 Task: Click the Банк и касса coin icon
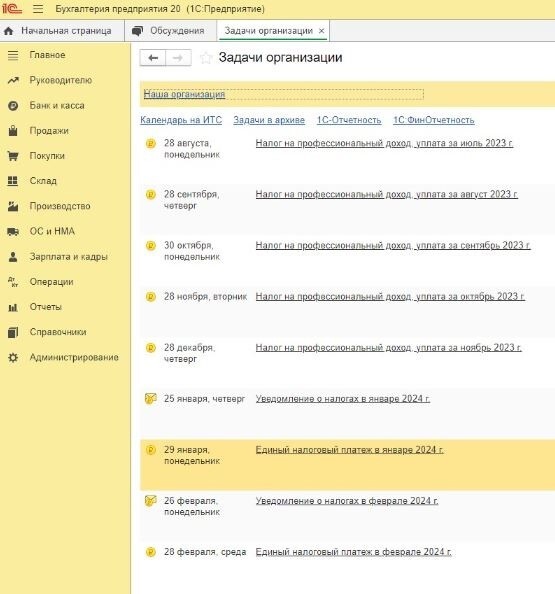pos(13,106)
